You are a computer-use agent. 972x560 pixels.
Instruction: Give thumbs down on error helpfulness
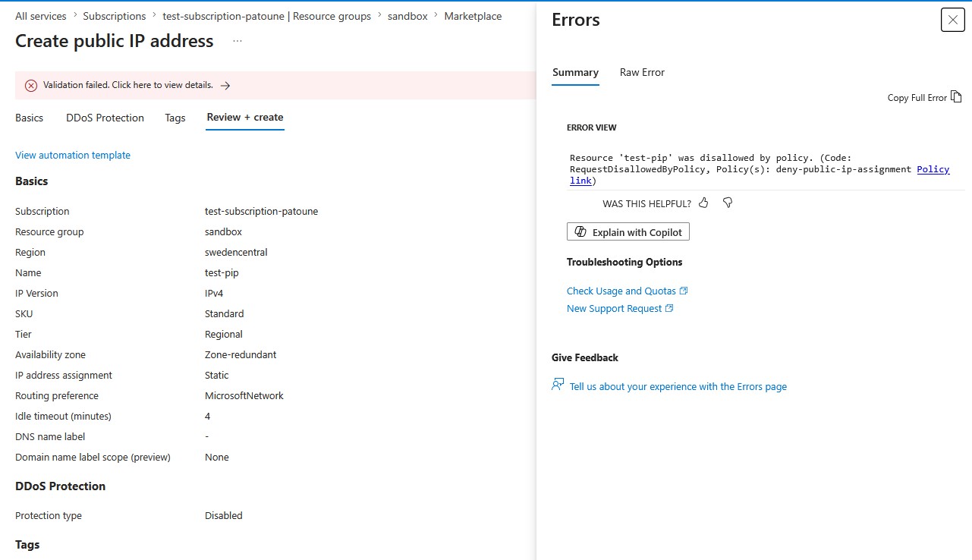point(728,203)
